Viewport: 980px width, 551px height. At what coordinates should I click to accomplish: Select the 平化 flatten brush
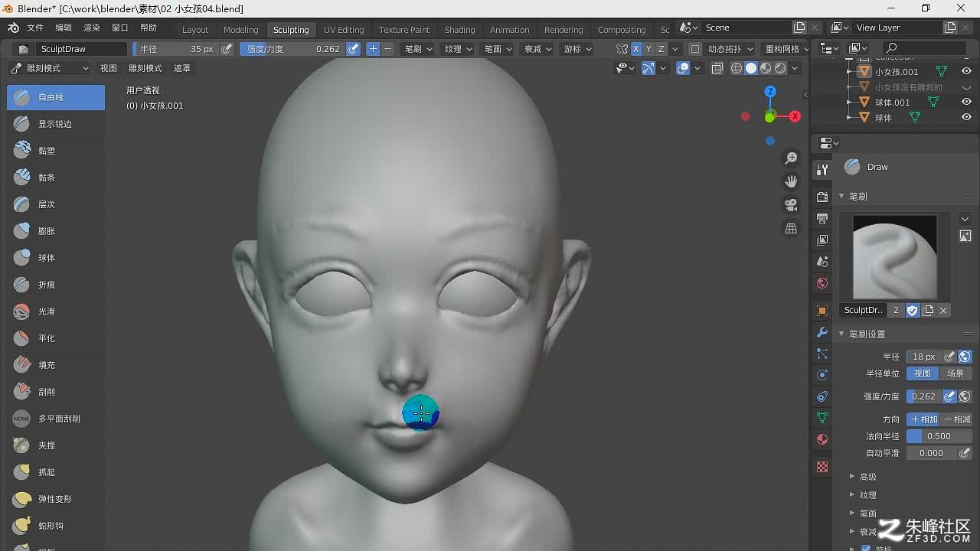coord(56,338)
